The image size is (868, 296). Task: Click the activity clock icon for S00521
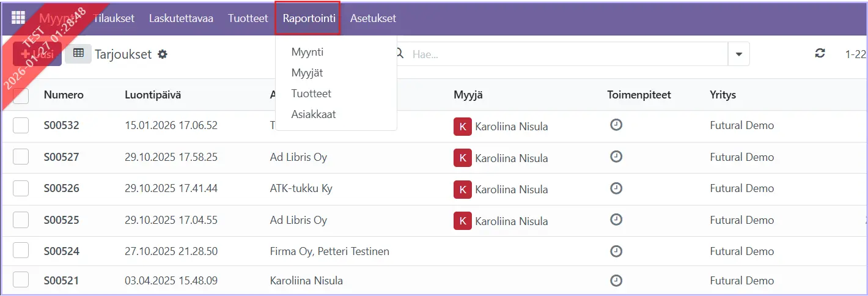[616, 281]
